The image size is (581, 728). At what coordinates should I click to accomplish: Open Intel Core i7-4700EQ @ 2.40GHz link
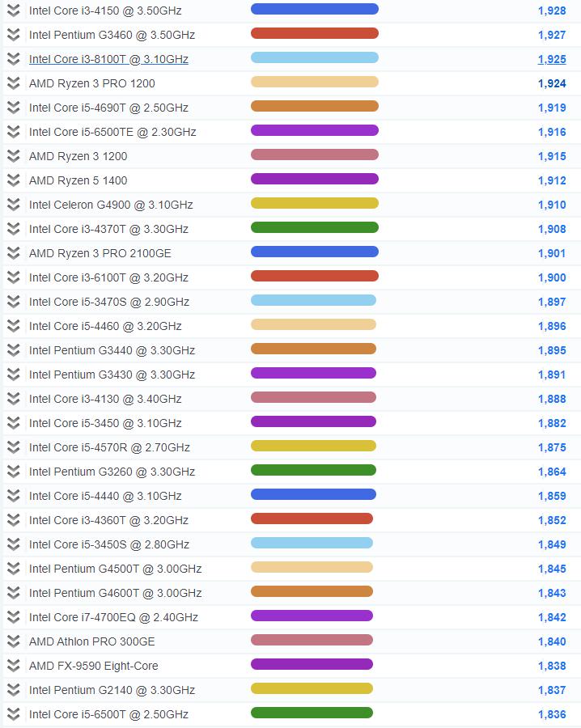point(114,617)
